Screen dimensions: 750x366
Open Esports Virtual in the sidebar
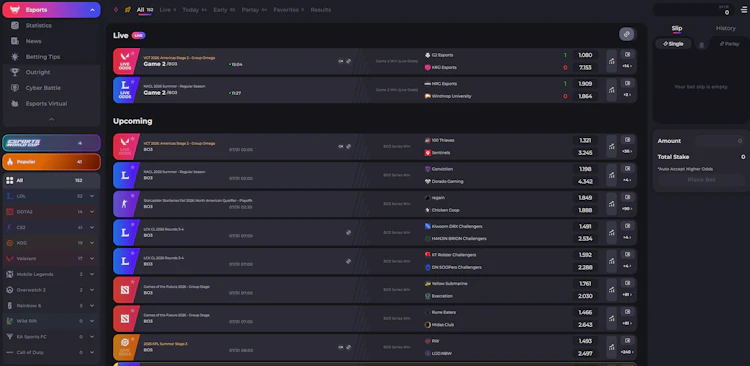click(x=46, y=103)
